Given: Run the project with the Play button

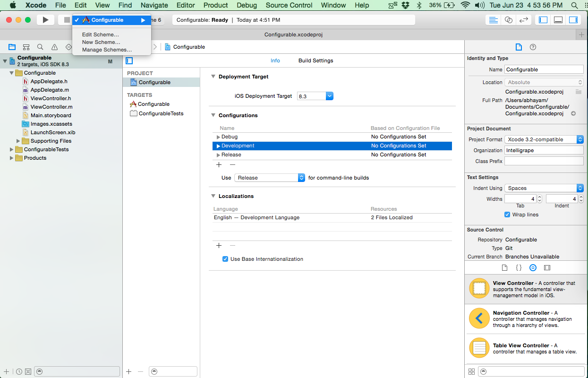Looking at the screenshot, I should point(45,20).
